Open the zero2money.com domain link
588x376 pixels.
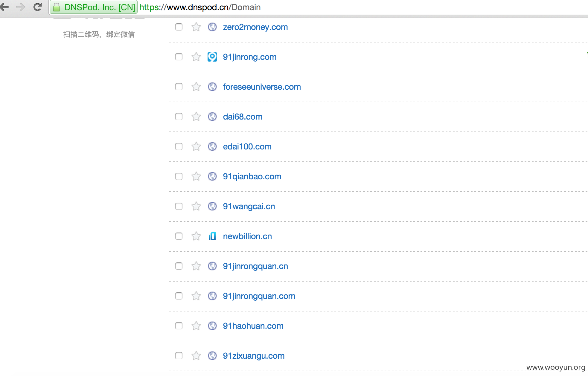click(255, 27)
